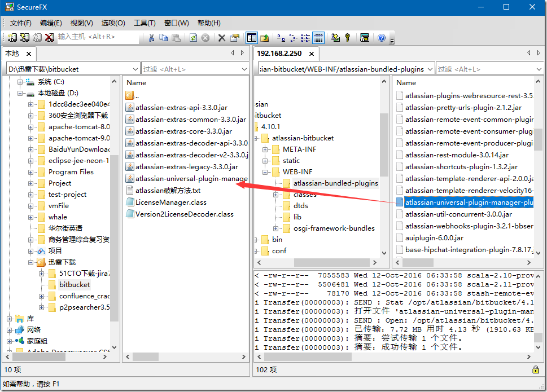Open the toolbar overflow options arrow
The height and width of the screenshot is (392, 547).
pos(392,41)
